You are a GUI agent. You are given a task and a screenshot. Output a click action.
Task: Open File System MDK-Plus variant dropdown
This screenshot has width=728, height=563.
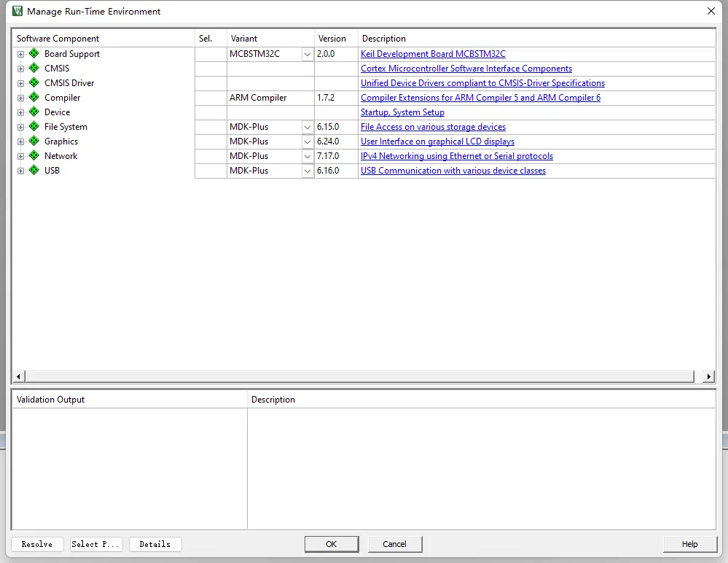[x=308, y=128]
